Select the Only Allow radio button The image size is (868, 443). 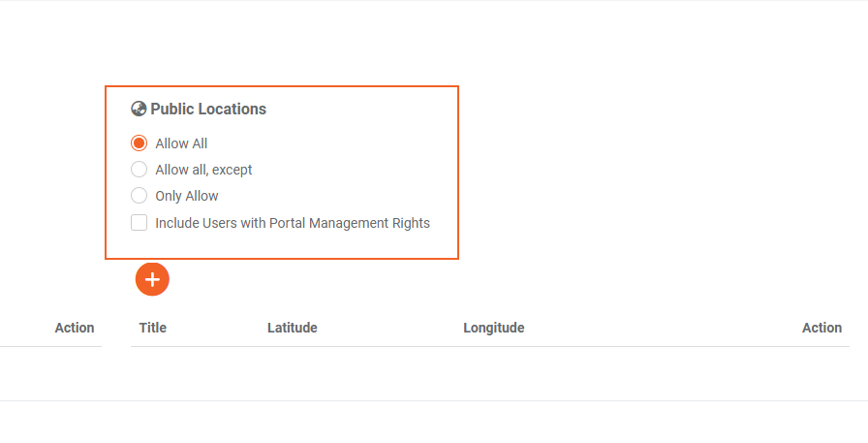click(x=139, y=196)
